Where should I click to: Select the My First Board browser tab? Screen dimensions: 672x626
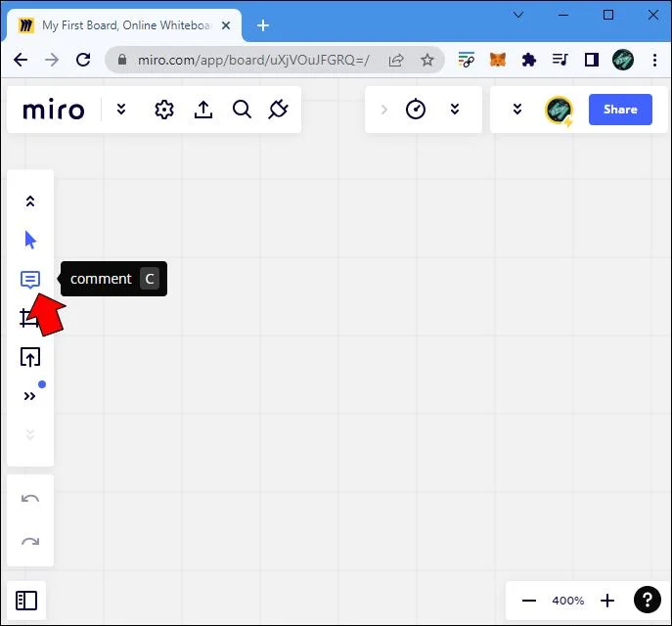[x=124, y=25]
